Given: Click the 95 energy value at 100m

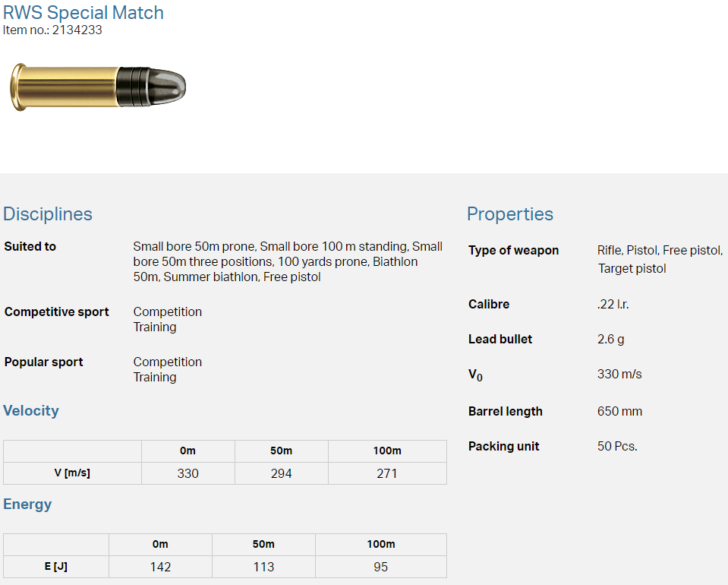Looking at the screenshot, I should pyautogui.click(x=380, y=567).
